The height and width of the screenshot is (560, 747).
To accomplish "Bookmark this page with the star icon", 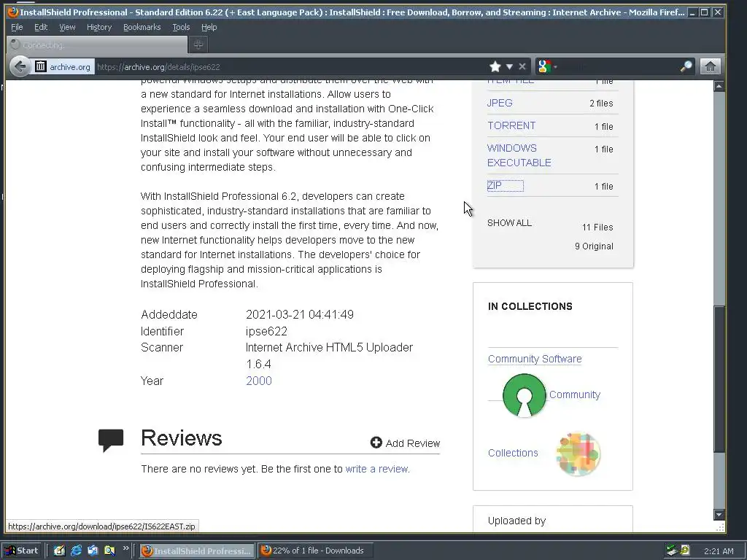I will 495,66.
